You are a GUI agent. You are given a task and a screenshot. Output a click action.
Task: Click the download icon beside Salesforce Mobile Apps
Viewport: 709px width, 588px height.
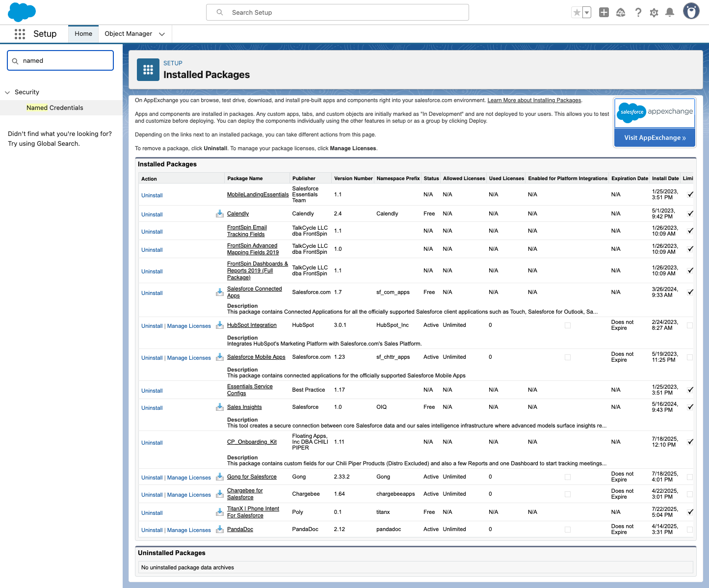point(220,357)
